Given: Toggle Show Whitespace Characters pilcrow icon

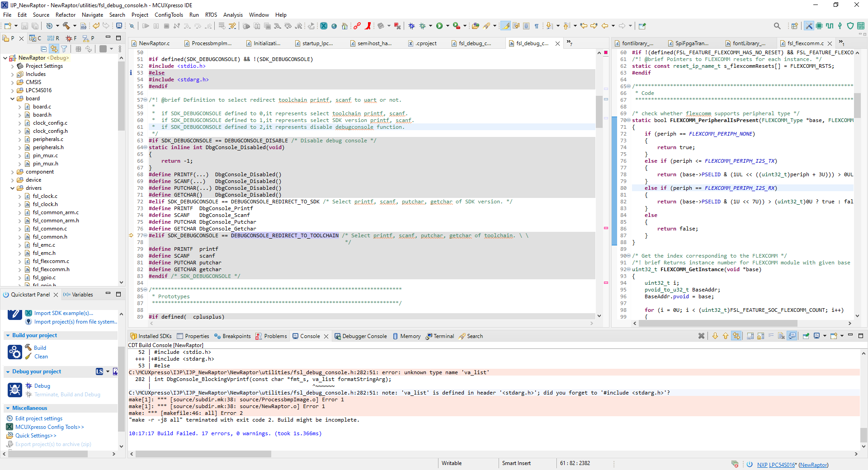Looking at the screenshot, I should point(537,26).
